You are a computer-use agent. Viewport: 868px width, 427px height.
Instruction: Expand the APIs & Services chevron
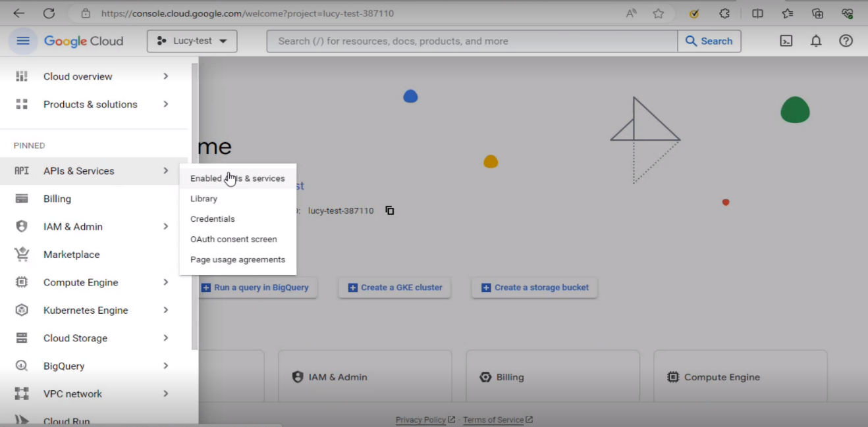[166, 171]
